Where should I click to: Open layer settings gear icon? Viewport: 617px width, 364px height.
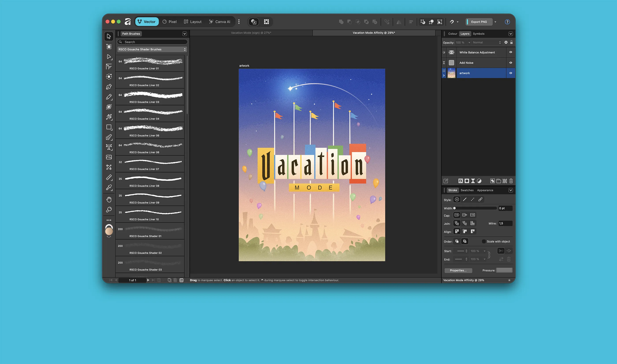506,42
